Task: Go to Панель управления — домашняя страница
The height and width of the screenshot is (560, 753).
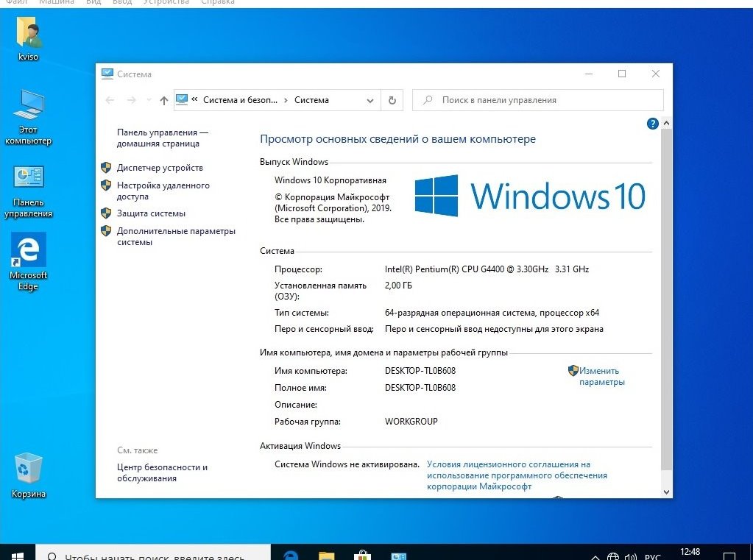Action: click(x=163, y=138)
